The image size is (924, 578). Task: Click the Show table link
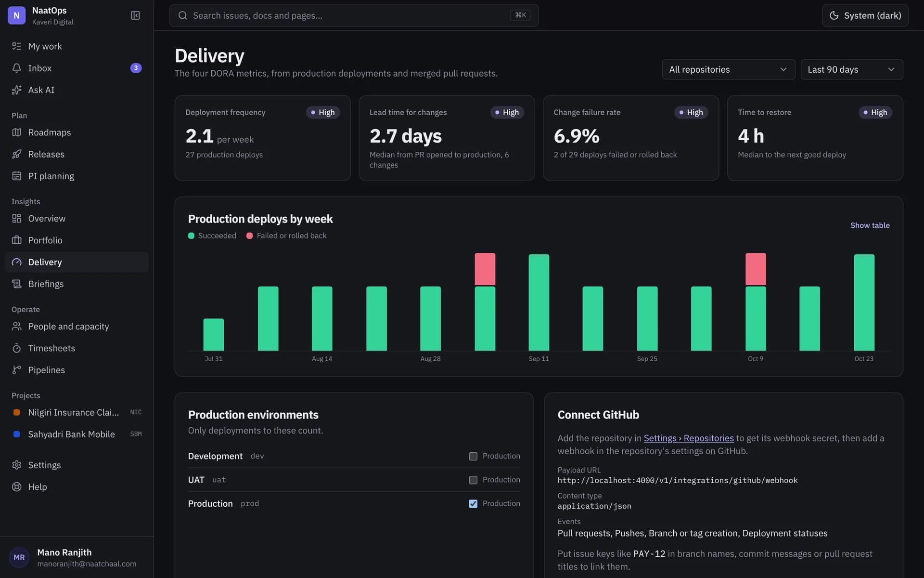tap(870, 225)
